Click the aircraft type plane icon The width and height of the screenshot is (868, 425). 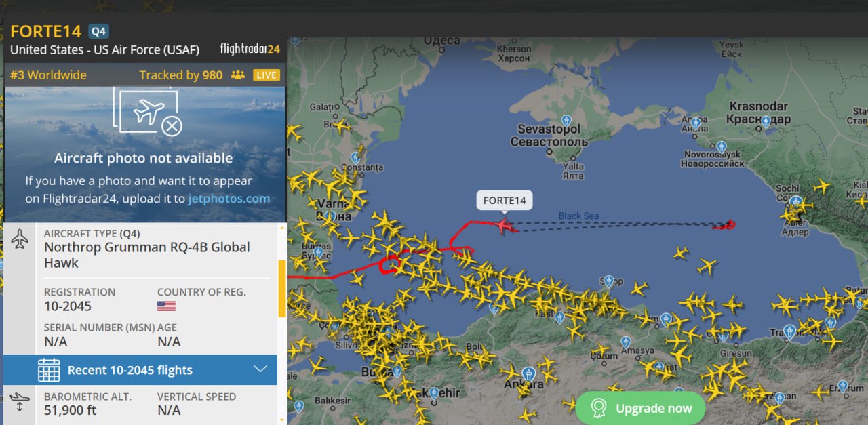[x=20, y=239]
